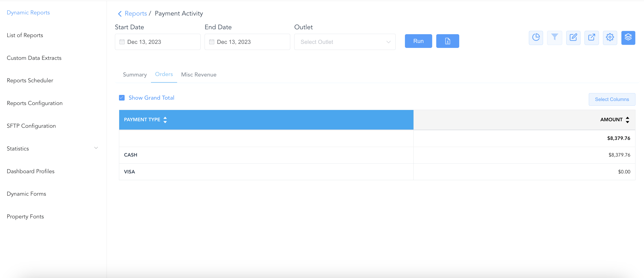Click the Select Columns button

612,99
